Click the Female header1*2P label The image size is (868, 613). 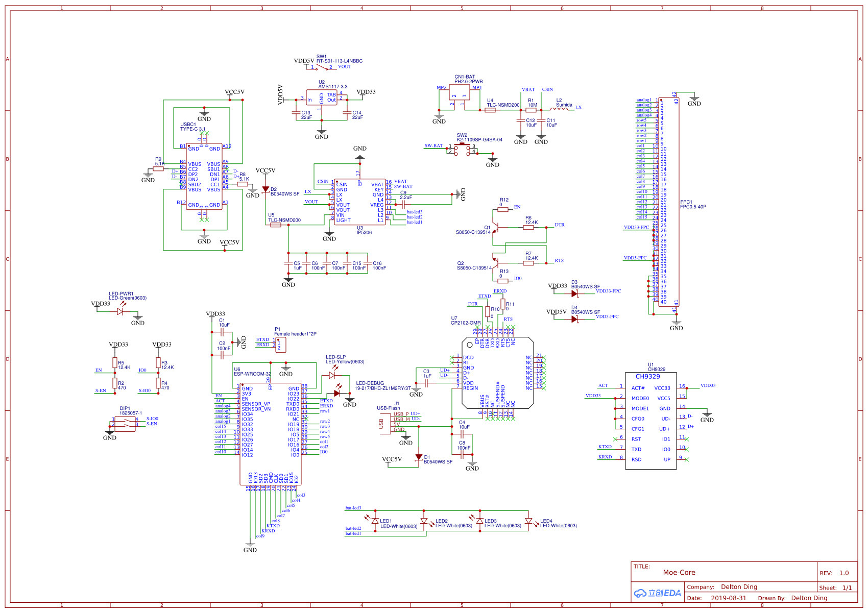[295, 334]
